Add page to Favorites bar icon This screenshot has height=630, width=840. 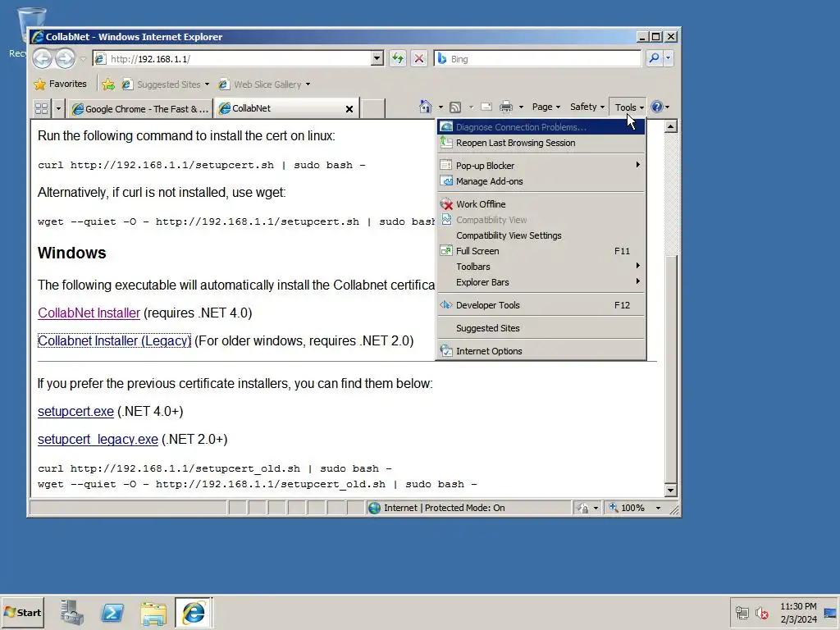(108, 84)
